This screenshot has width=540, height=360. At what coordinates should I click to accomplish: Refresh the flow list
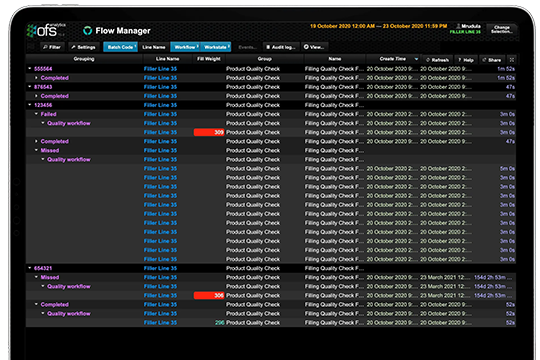tap(437, 60)
